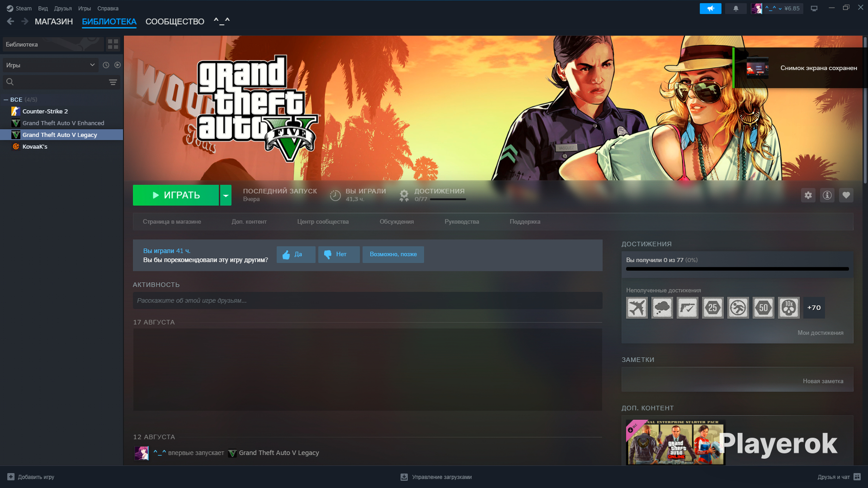Click the Steam logo menu

pyautogui.click(x=19, y=8)
